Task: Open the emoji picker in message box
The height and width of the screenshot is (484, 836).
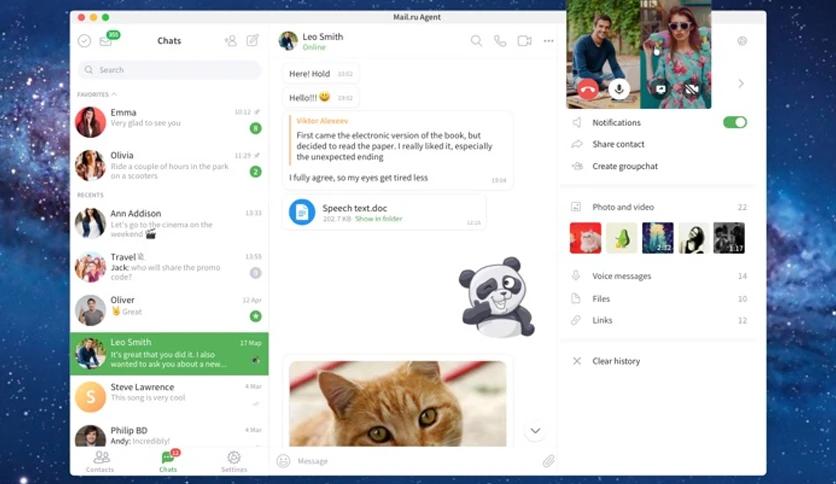Action: click(283, 461)
